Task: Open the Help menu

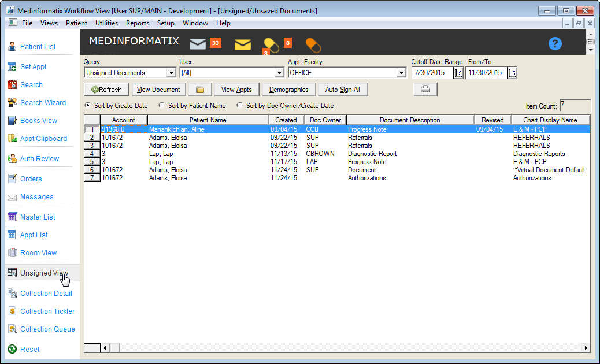Action: coord(223,23)
